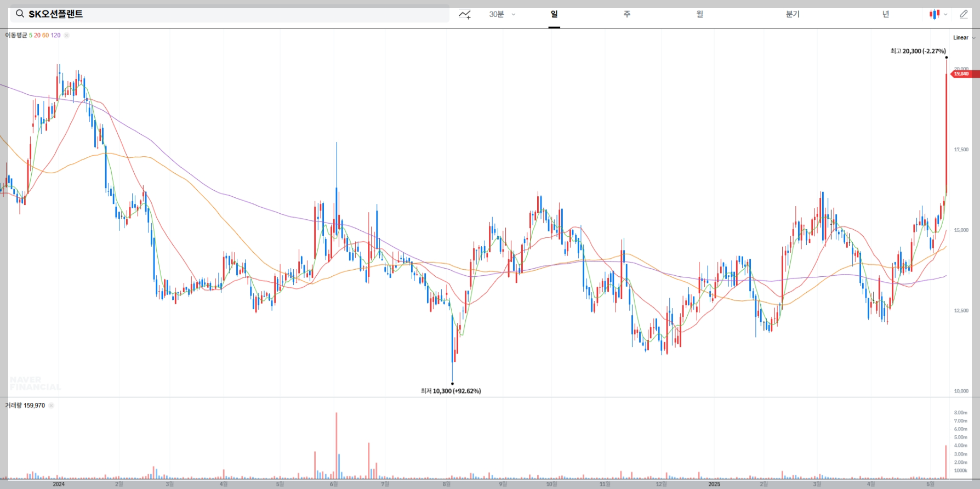Click the 최저 10,300 low label
Image resolution: width=980 pixels, height=489 pixels.
(x=451, y=391)
